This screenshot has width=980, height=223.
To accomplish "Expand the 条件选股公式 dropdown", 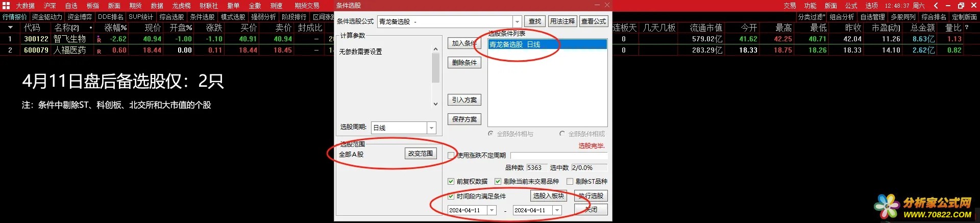I will tap(517, 21).
